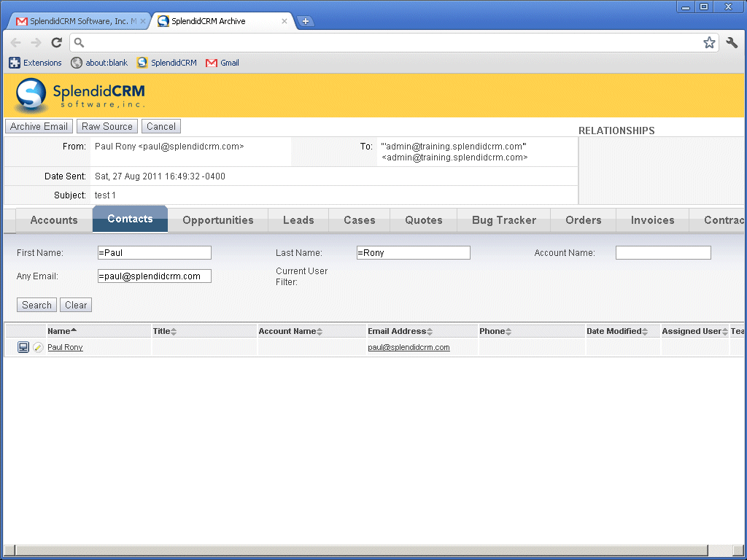Open a new browser tab

tap(306, 21)
